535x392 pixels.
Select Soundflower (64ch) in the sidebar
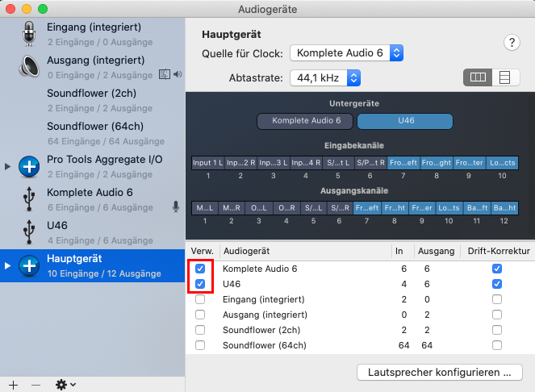tap(93, 133)
